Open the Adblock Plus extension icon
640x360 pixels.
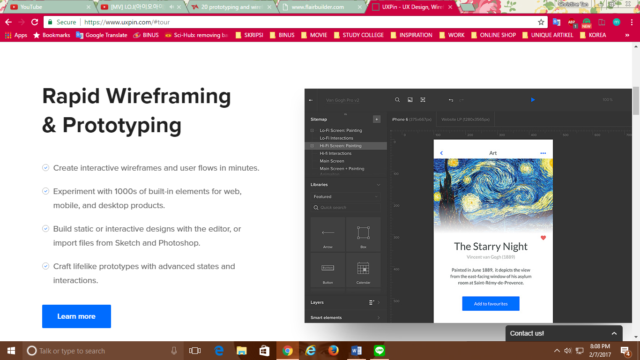[x=571, y=22]
